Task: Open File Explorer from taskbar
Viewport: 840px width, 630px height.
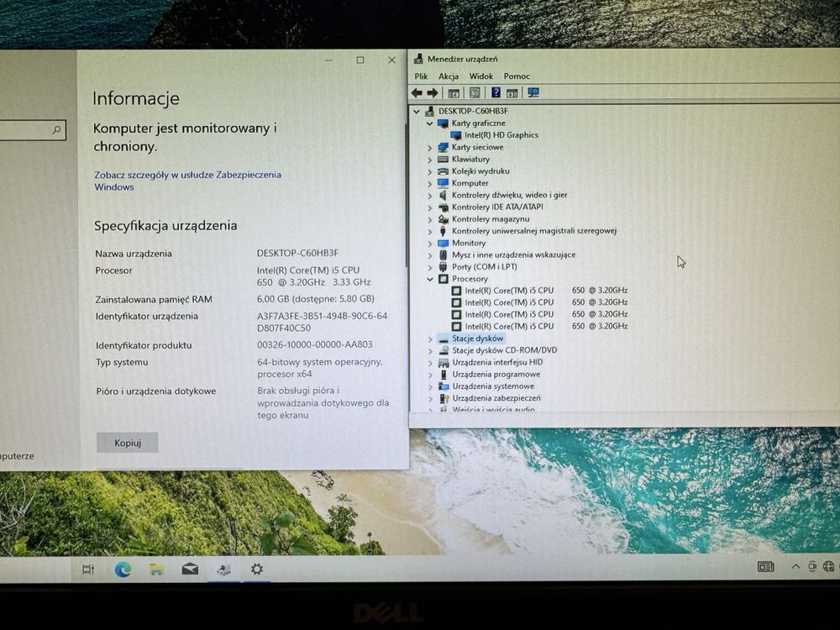Action: (x=156, y=570)
